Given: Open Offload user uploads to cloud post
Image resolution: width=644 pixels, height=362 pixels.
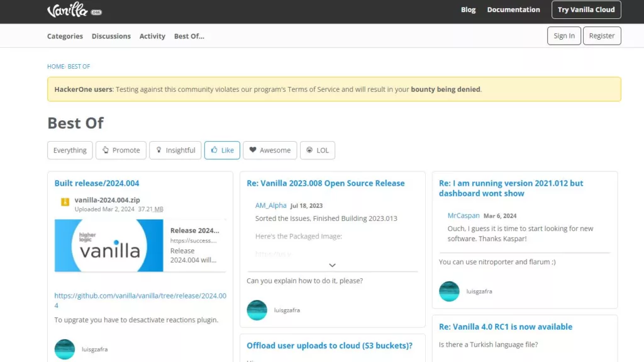Looking at the screenshot, I should (x=330, y=346).
